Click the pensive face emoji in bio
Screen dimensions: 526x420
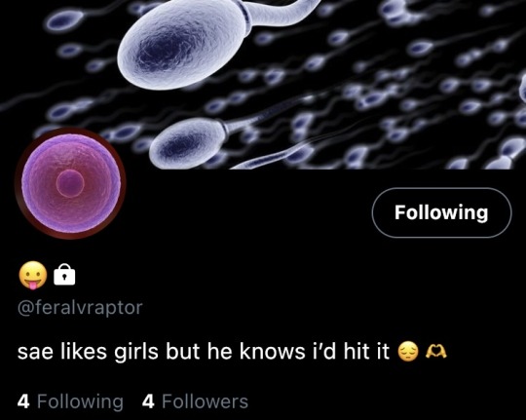point(408,352)
